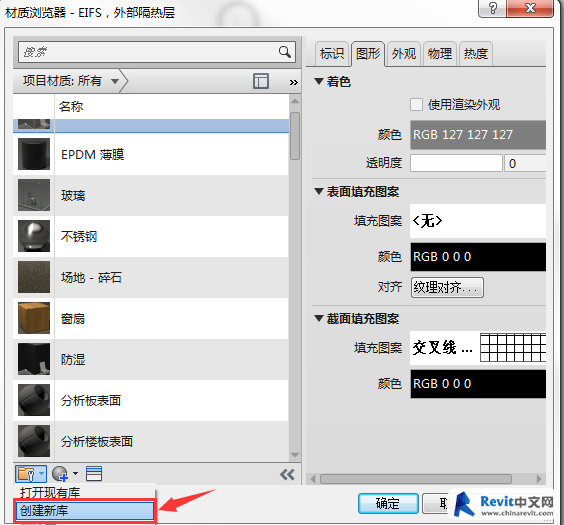Switch to the 外观 tab
Image resolution: width=564 pixels, height=525 pixels.
point(404,54)
